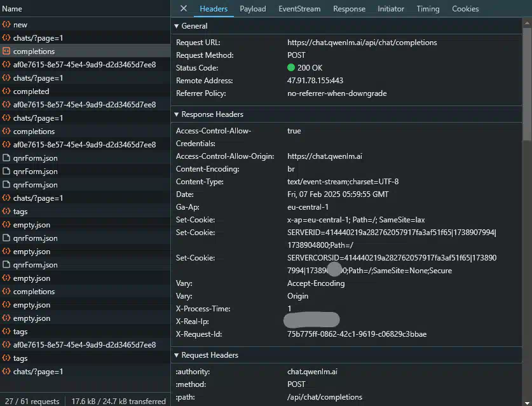Click the event-stream icon of the highlighted completions request
The height and width of the screenshot is (406, 532).
click(6, 51)
